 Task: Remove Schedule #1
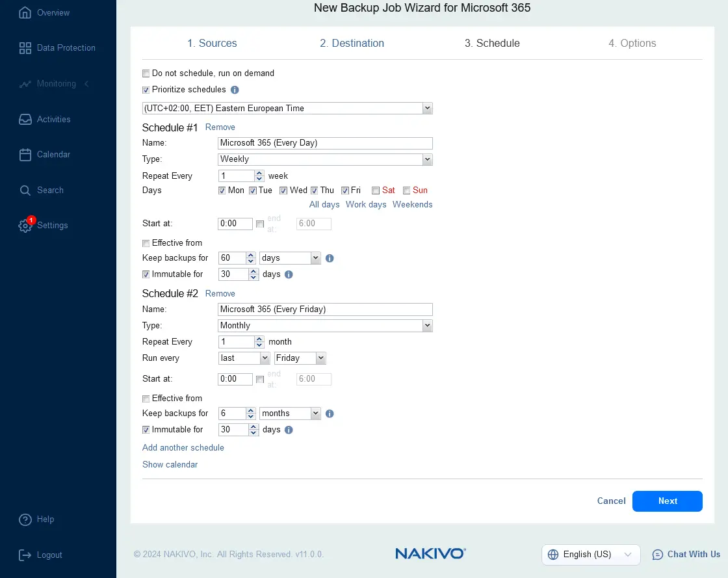pos(220,127)
